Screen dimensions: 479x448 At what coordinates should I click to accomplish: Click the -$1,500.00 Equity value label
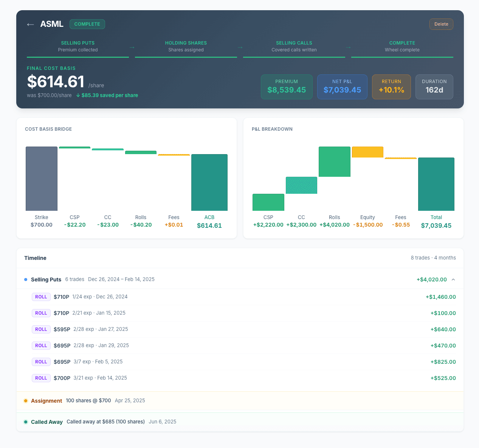pos(368,225)
